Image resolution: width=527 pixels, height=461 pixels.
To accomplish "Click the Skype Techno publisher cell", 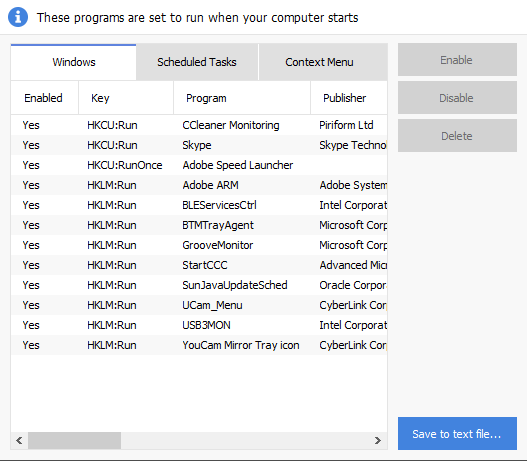I will [353, 145].
